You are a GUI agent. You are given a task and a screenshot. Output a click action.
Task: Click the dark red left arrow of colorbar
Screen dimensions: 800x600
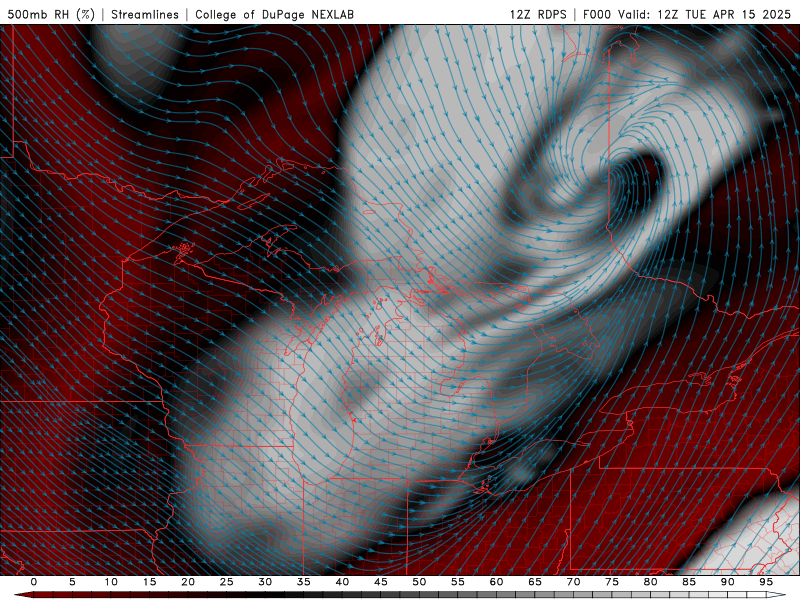point(23,595)
